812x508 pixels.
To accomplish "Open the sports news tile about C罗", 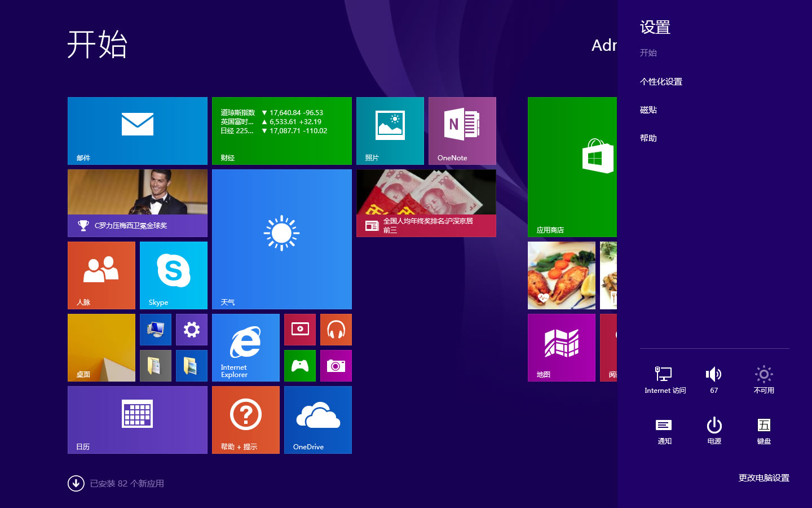I will click(x=138, y=203).
